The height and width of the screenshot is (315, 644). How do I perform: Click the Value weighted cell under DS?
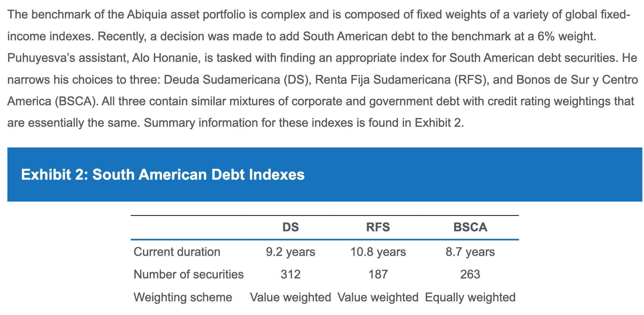(x=291, y=297)
